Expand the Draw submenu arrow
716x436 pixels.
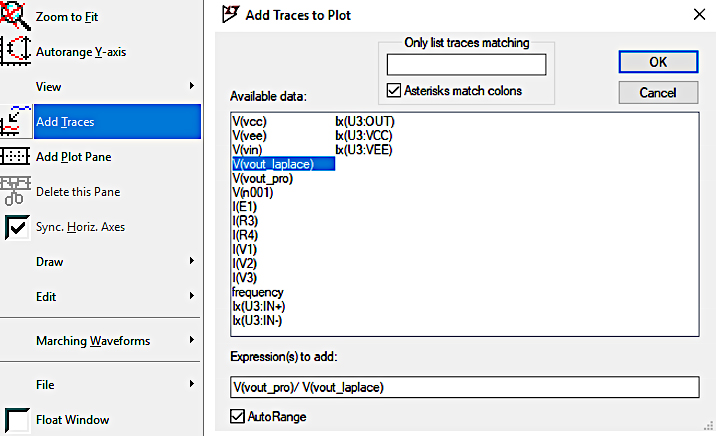(x=192, y=261)
